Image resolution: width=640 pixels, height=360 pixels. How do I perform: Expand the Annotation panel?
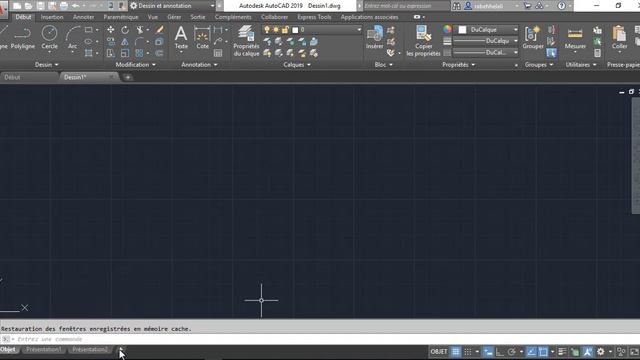199,64
